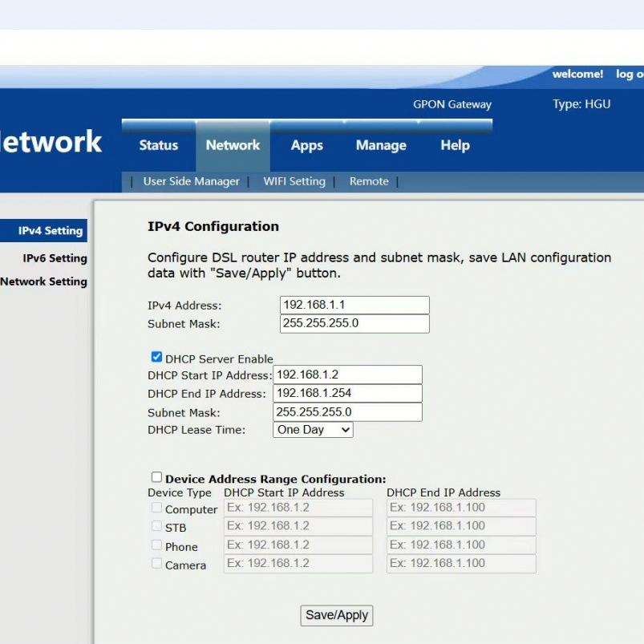The height and width of the screenshot is (644, 644).
Task: Open User Side Manager submenu
Action: point(191,181)
